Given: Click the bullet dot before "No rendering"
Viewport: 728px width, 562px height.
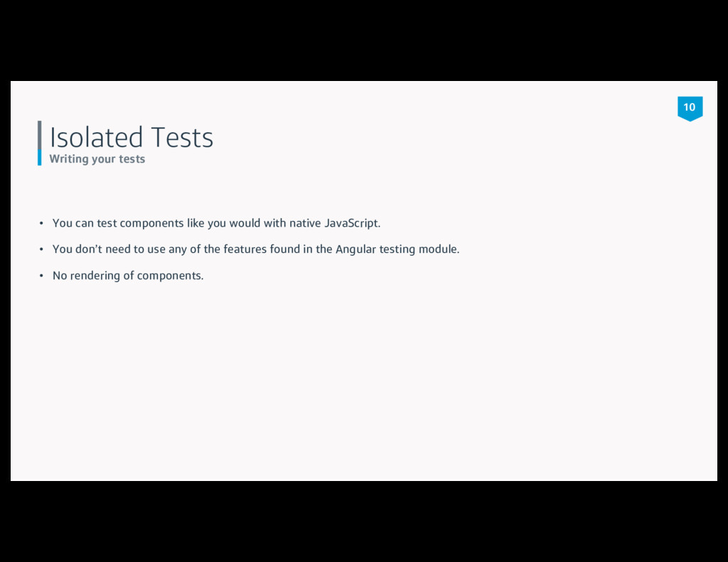Looking at the screenshot, I should click(41, 276).
